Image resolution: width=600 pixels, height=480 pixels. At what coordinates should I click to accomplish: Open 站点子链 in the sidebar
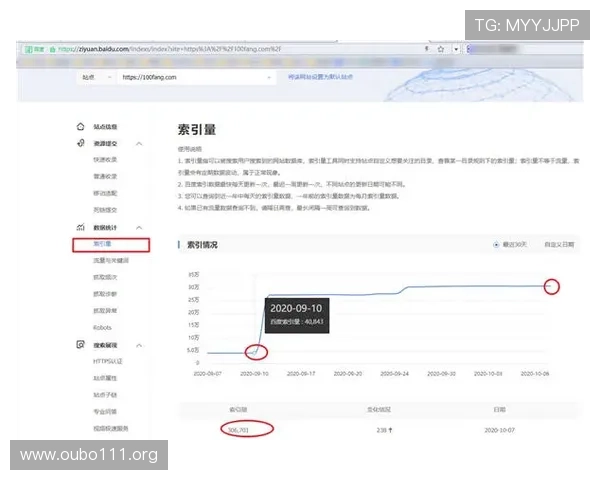pos(105,395)
